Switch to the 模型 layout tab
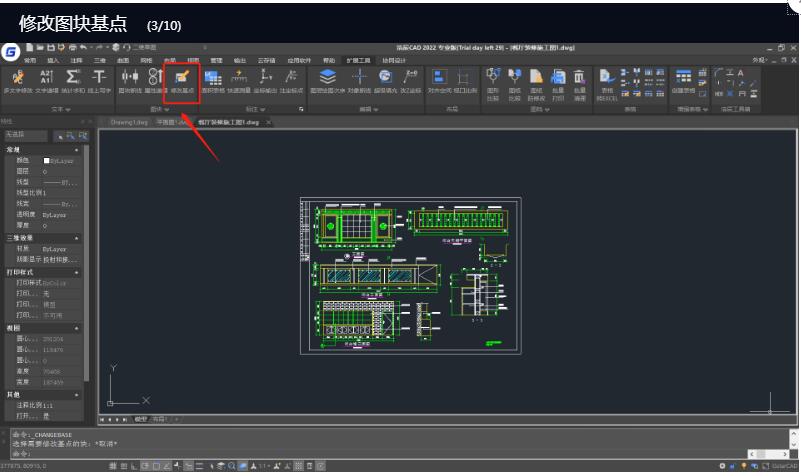Image resolution: width=801 pixels, height=476 pixels. pyautogui.click(x=140, y=419)
